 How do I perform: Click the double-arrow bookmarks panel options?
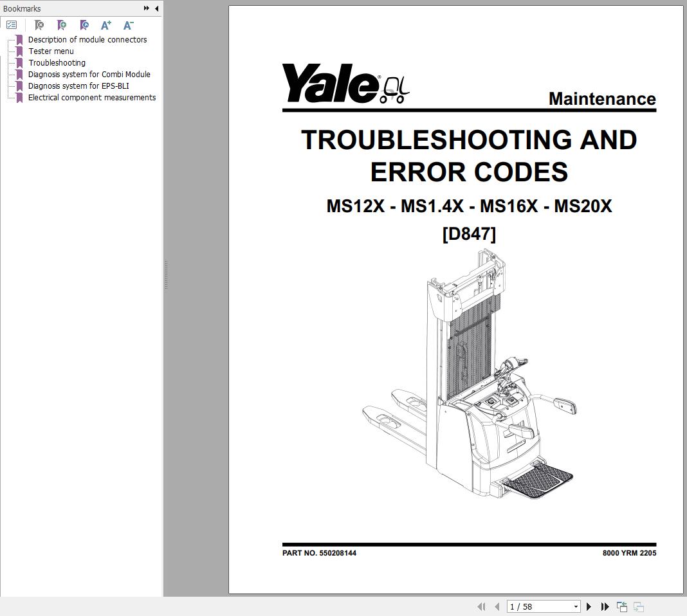click(146, 8)
